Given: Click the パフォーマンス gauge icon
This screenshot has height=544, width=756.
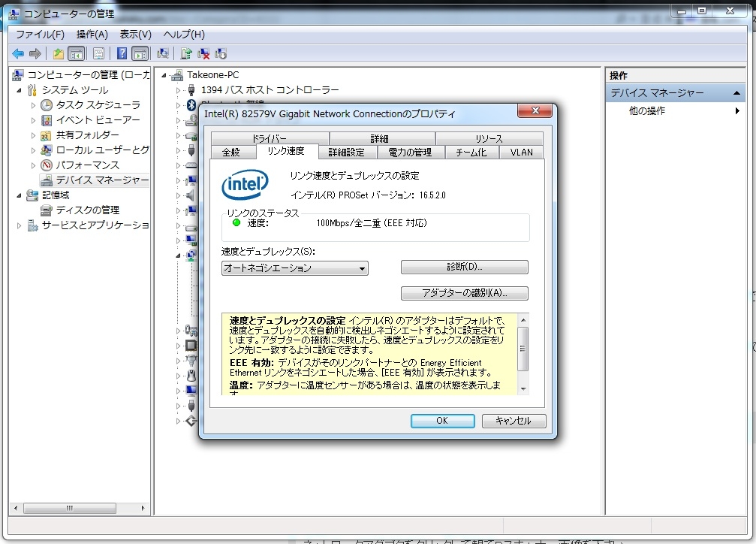Looking at the screenshot, I should coord(47,165).
